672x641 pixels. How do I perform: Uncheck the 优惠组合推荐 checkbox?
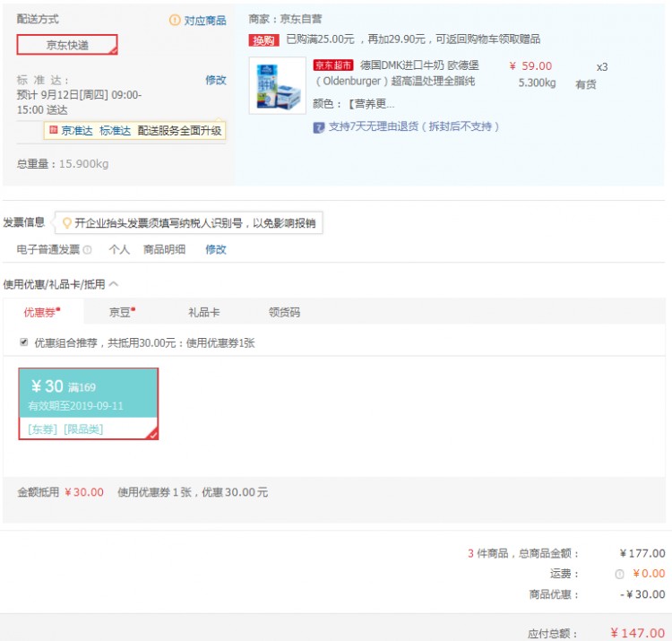[x=24, y=342]
